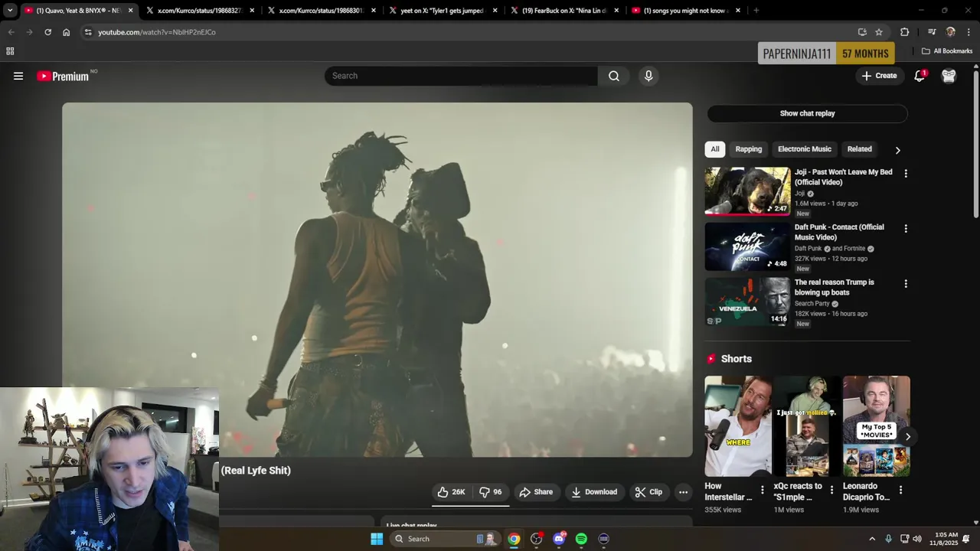The image size is (980, 551).
Task: Download the video
Action: 594,492
